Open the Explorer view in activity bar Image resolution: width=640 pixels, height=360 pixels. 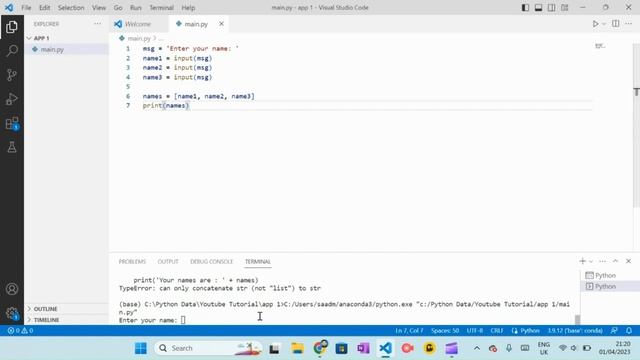[x=12, y=27]
